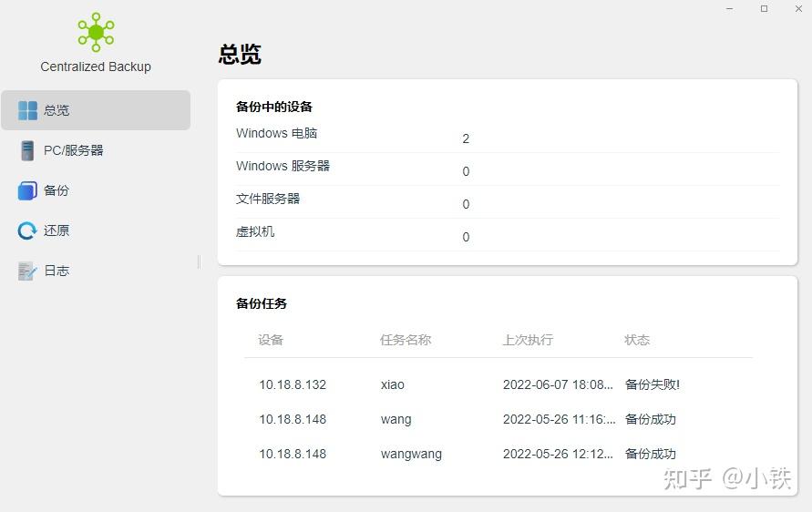Go to the 还原 restore section
Viewport: 812px width, 512px height.
(x=96, y=230)
